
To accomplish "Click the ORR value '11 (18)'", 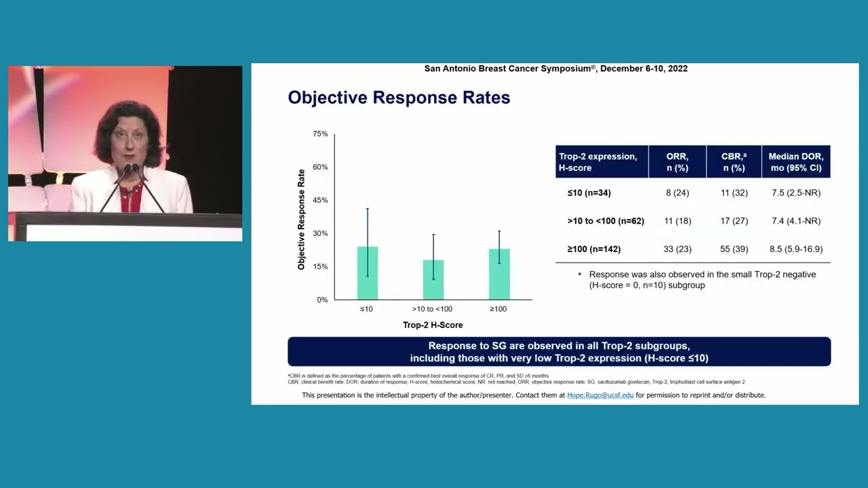I will pyautogui.click(x=677, y=221).
